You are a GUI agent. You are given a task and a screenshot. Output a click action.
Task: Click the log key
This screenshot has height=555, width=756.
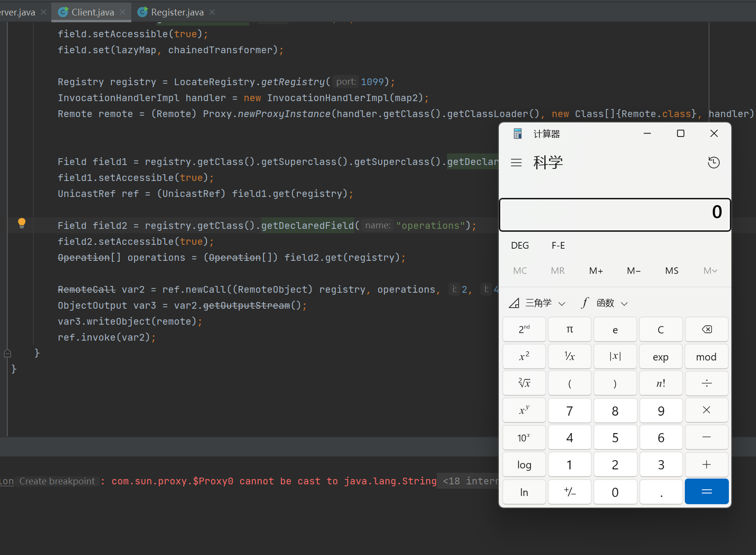click(x=524, y=465)
